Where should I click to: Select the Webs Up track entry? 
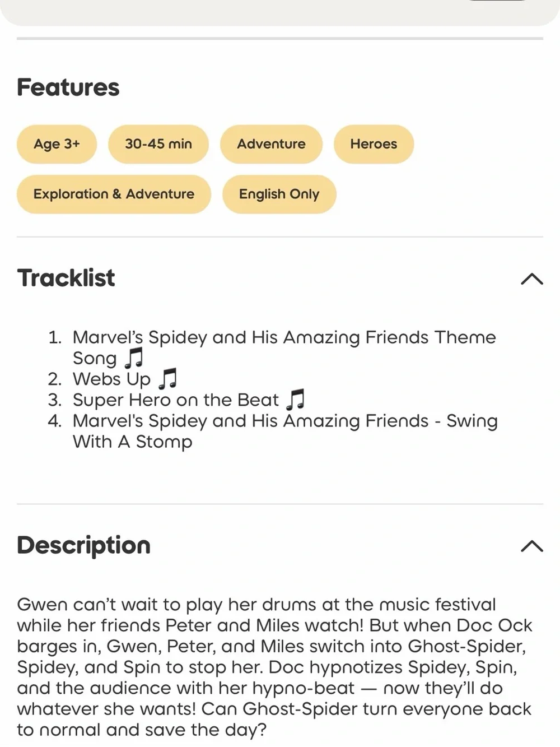(x=113, y=379)
